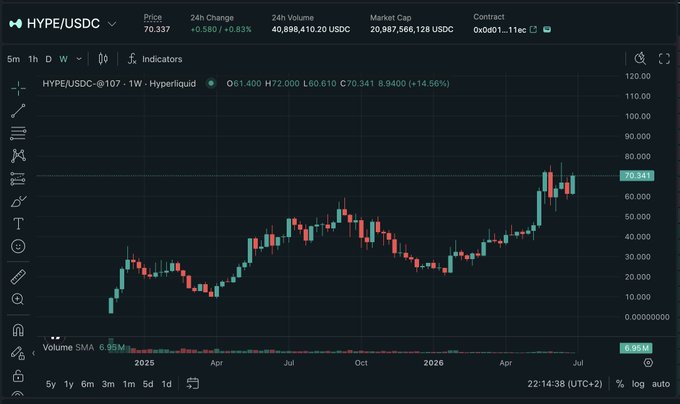Select the Text annotation tool
The width and height of the screenshot is (680, 404).
point(18,224)
